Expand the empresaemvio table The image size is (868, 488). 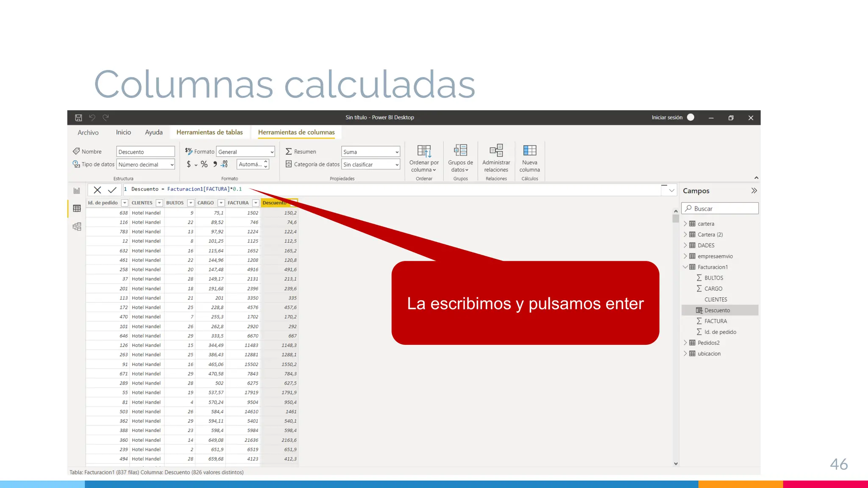click(x=685, y=256)
